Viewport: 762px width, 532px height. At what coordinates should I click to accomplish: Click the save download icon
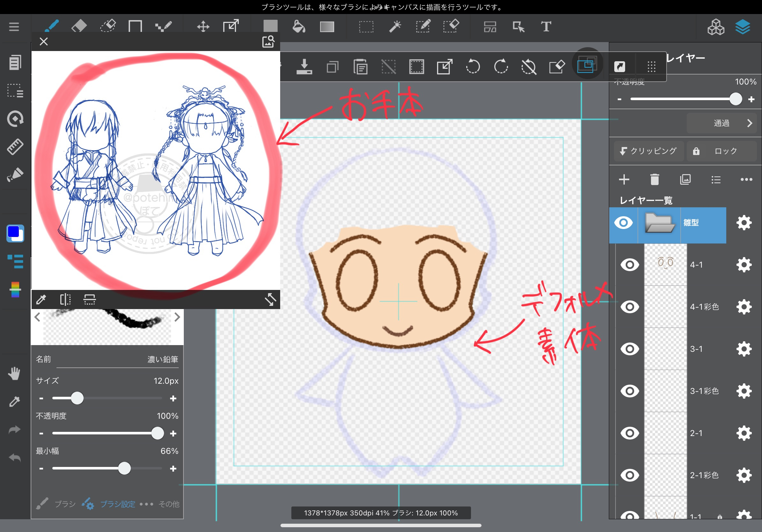304,67
